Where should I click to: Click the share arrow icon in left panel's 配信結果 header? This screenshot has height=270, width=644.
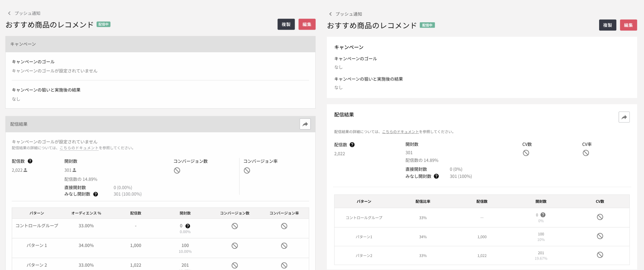click(x=305, y=124)
